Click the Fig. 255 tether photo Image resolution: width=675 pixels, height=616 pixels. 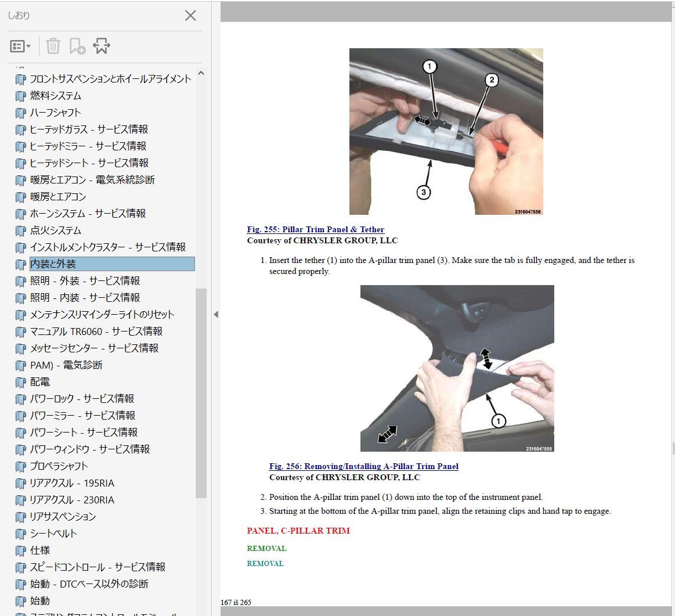click(446, 131)
